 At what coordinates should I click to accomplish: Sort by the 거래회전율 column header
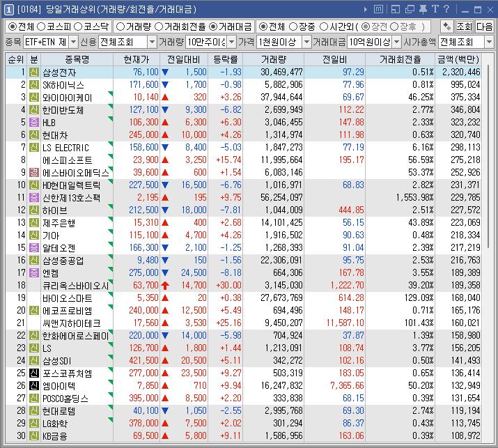pyautogui.click(x=400, y=59)
